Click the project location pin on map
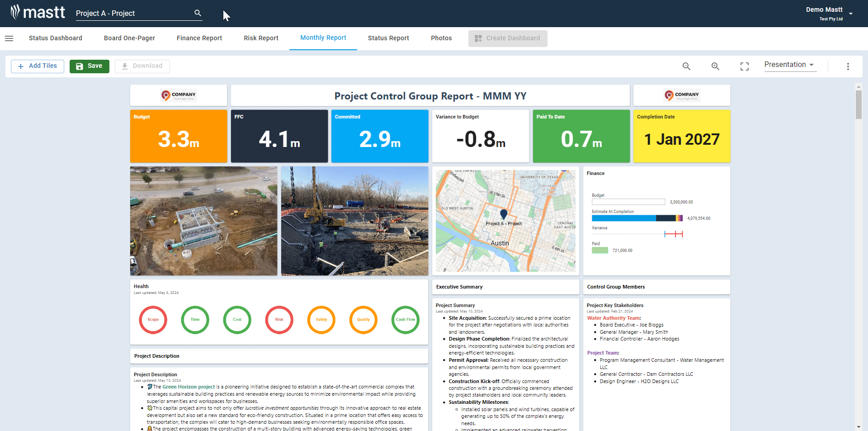868x431 pixels. click(504, 214)
